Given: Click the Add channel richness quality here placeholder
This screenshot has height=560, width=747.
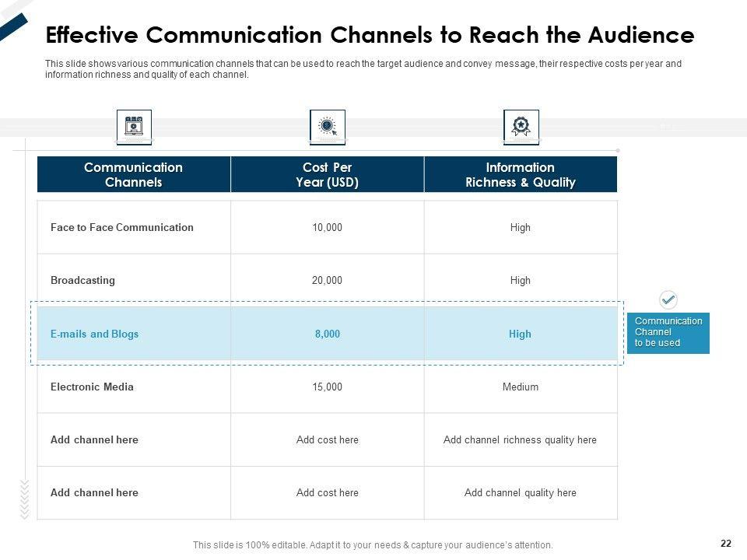Looking at the screenshot, I should click(x=520, y=439).
